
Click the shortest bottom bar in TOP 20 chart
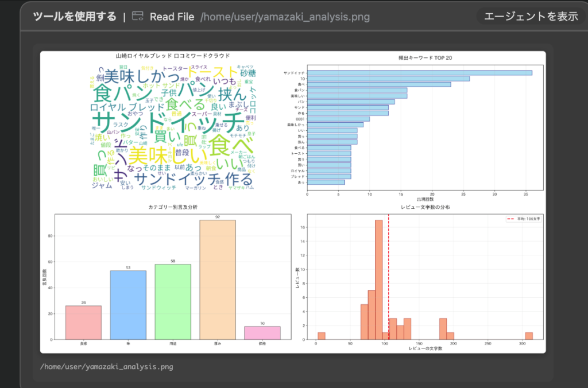coord(326,182)
